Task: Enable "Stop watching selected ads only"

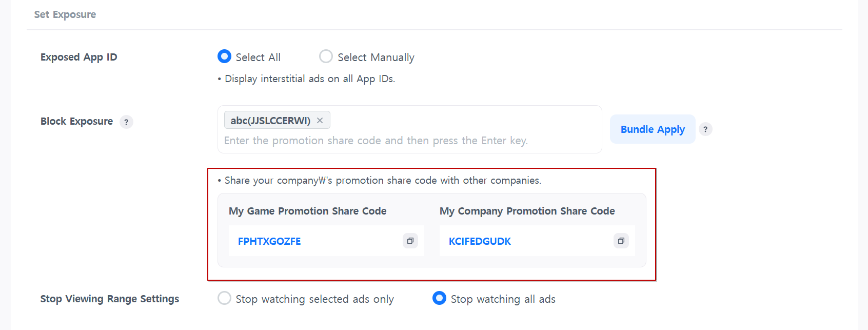Action: [x=224, y=298]
